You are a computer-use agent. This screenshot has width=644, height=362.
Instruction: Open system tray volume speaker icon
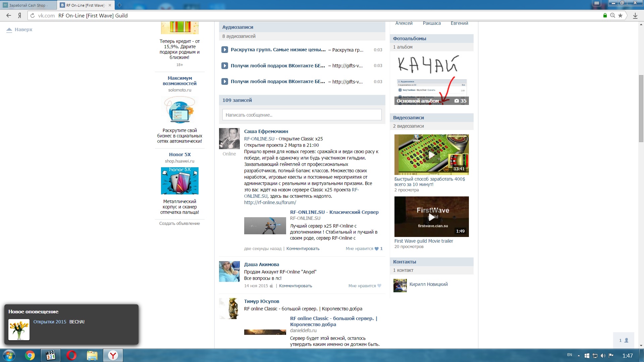603,356
